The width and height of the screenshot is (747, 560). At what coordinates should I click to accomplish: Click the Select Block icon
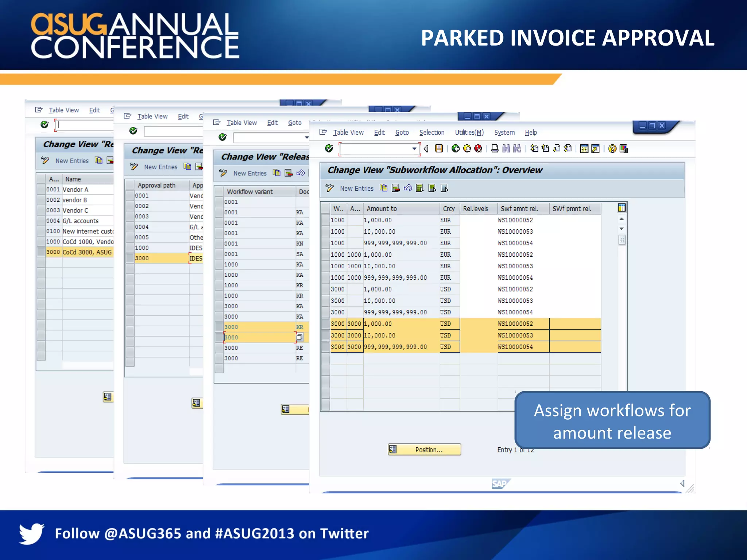[x=432, y=188]
